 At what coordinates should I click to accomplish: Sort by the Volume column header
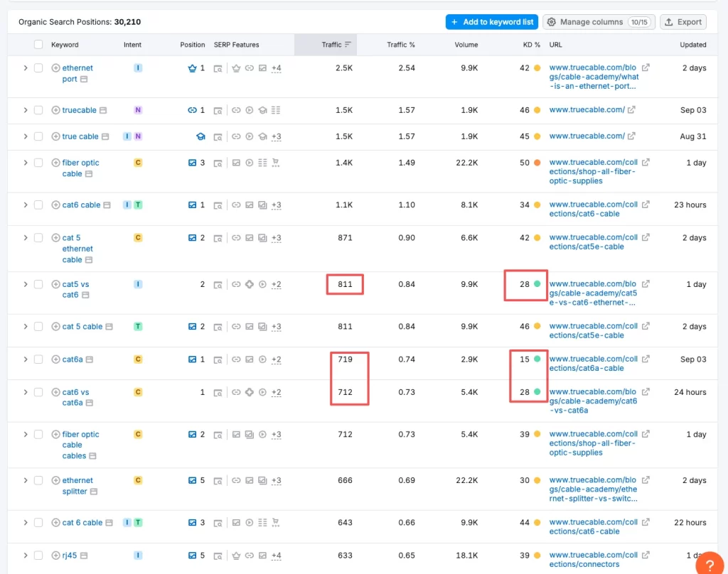coord(466,45)
